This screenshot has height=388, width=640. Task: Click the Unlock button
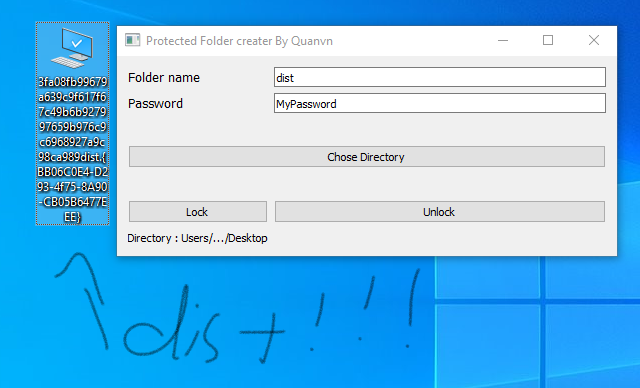click(x=440, y=212)
